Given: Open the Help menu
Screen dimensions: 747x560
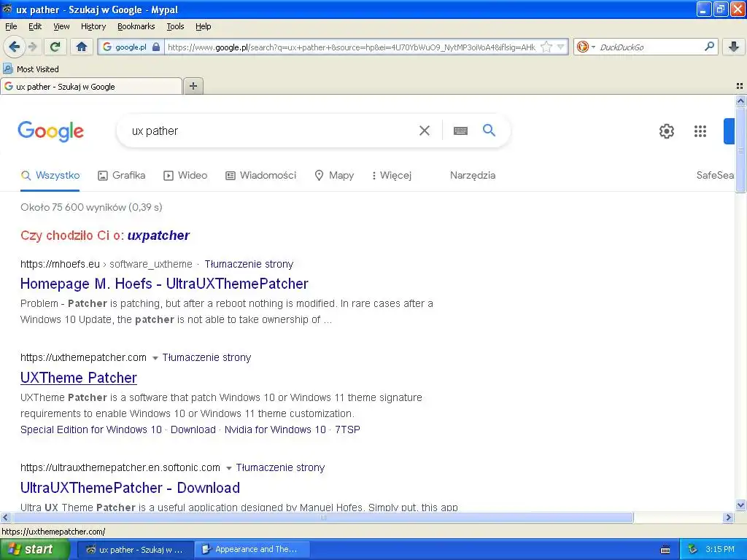Looking at the screenshot, I should pos(203,26).
